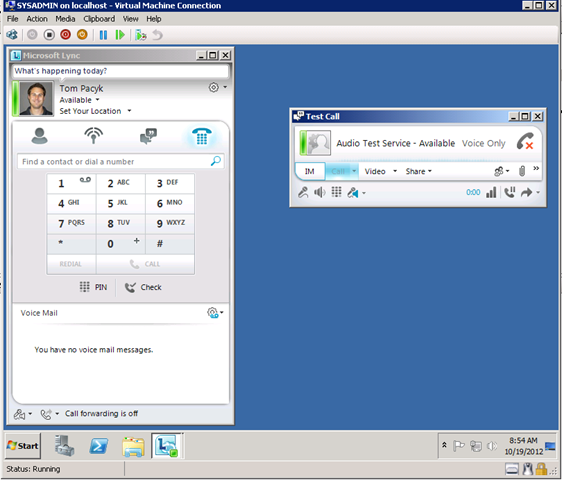Dial the 9 WXYZ key

tap(170, 224)
